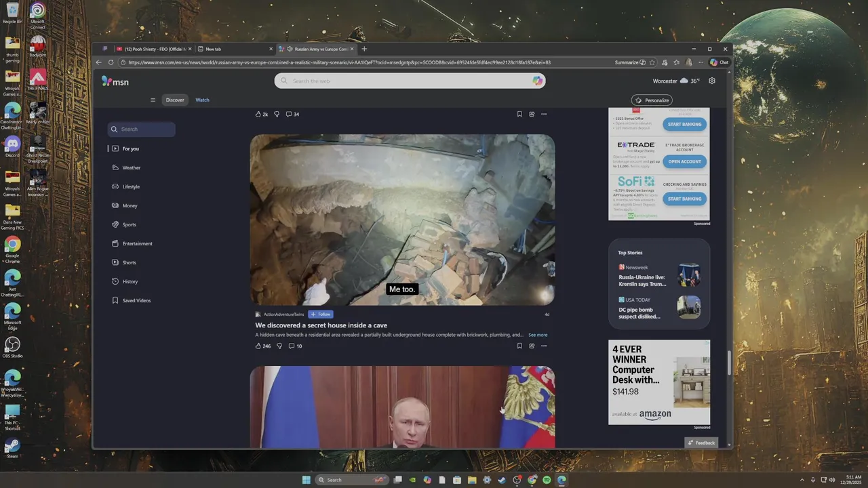
Task: Like the post with 2k likes
Action: (x=262, y=114)
